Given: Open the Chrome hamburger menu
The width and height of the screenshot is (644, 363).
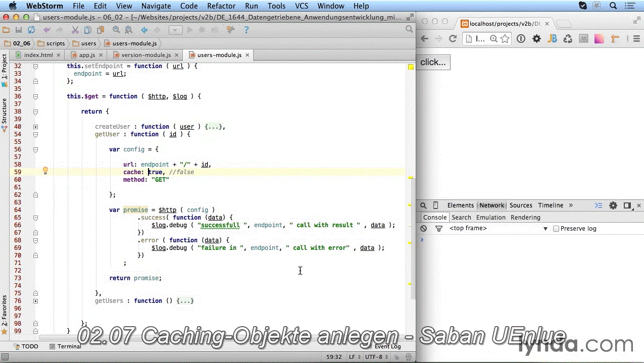Looking at the screenshot, I should tap(637, 38).
